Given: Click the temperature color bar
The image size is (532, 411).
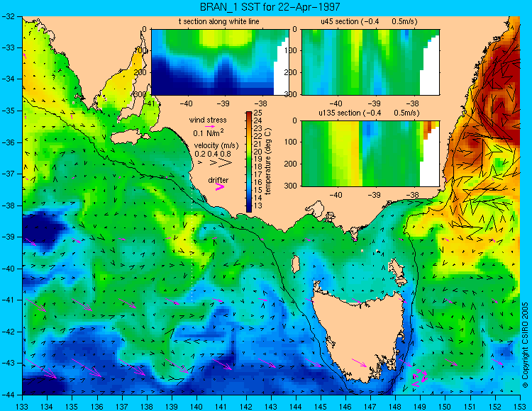Looking at the screenshot, I should tap(249, 162).
